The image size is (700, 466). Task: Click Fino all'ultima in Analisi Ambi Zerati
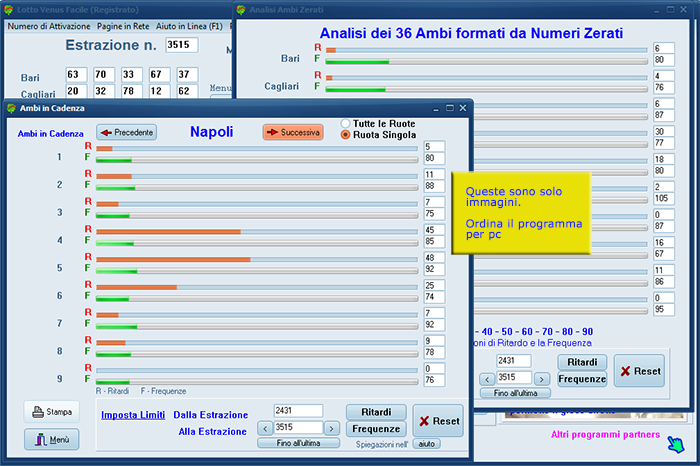click(515, 393)
